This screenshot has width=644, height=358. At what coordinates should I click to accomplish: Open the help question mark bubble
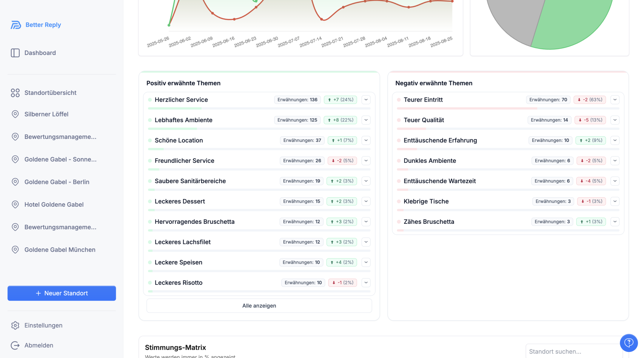point(629,343)
